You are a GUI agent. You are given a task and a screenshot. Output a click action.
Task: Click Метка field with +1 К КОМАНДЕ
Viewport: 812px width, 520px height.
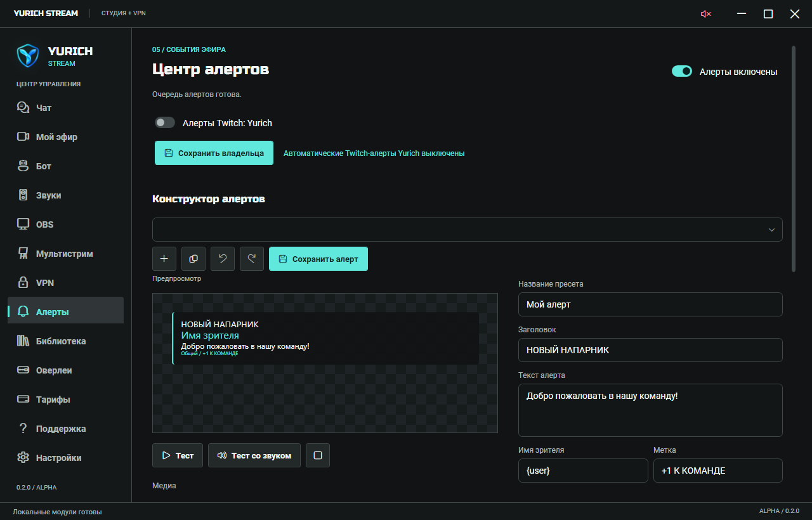(x=718, y=471)
